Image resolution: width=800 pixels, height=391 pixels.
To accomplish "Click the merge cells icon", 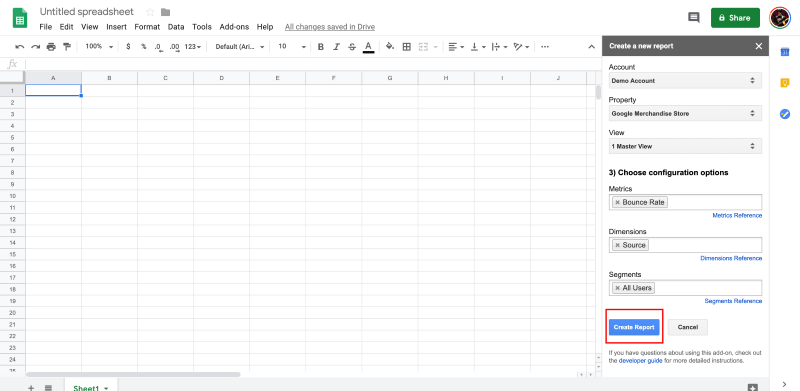I will [x=423, y=46].
